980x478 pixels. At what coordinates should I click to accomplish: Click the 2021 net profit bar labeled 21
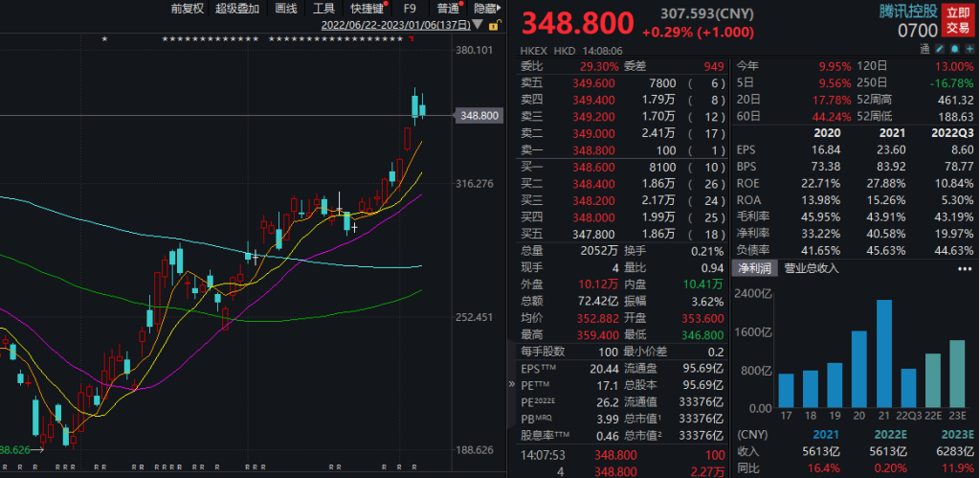(x=884, y=353)
